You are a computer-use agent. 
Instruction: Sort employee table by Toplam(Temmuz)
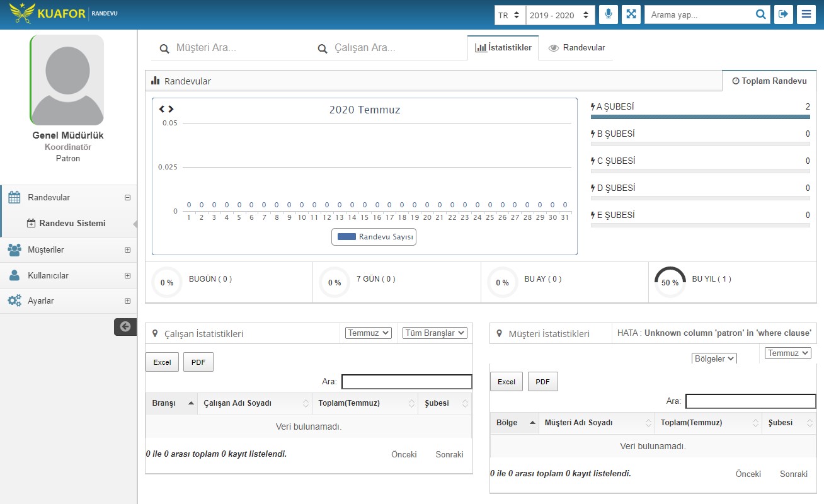(365, 403)
